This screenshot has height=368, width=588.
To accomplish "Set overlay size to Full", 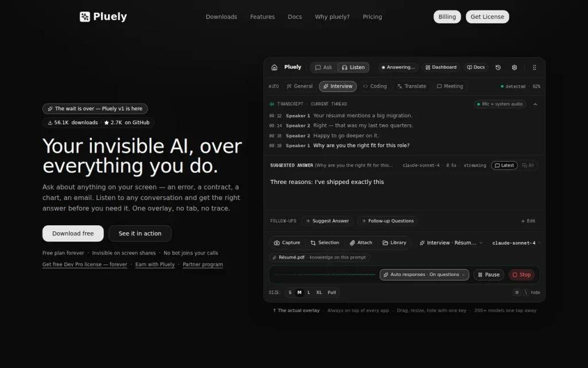I will 332,292.
